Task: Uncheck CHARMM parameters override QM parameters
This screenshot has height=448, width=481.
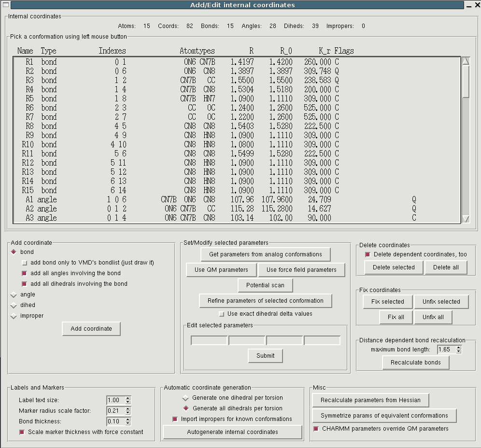Action: point(316,429)
